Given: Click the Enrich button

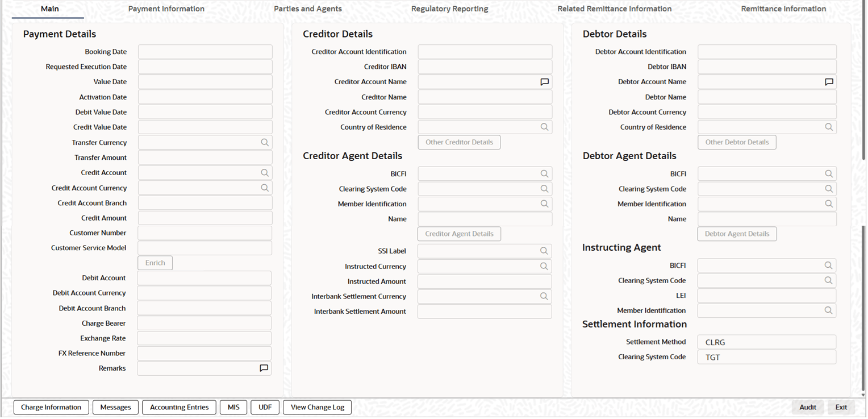Looking at the screenshot, I should click(x=155, y=263).
